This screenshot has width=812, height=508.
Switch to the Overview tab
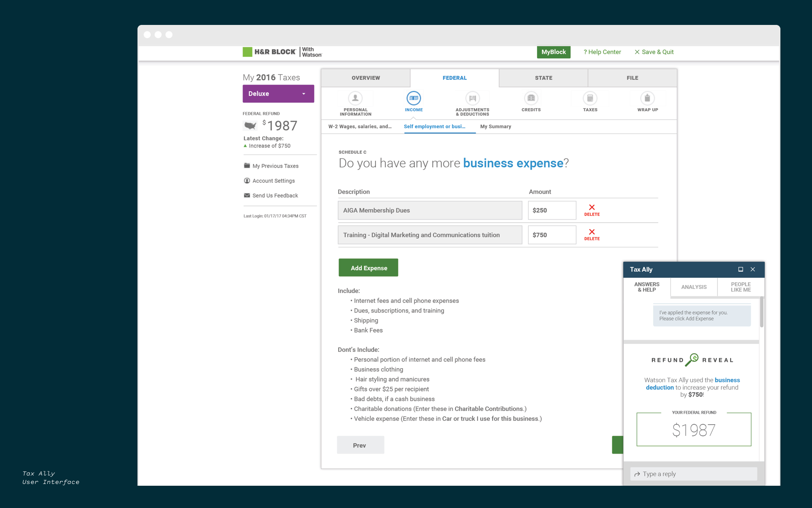click(366, 78)
